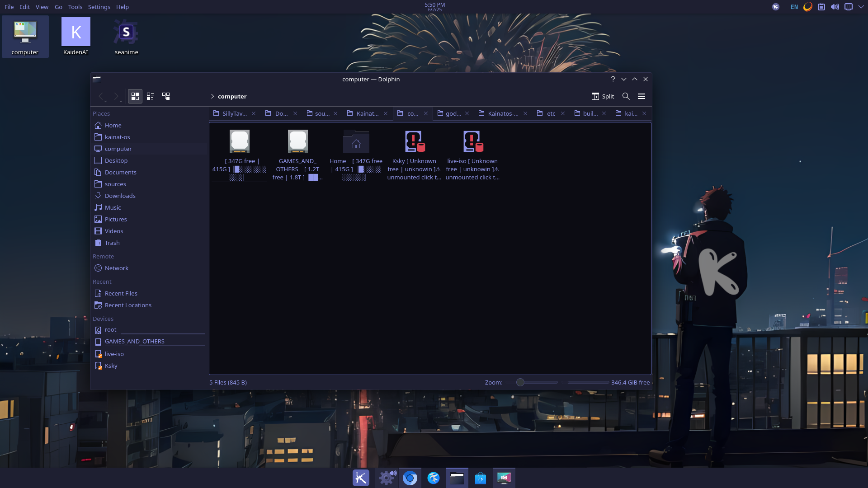Image resolution: width=868 pixels, height=488 pixels.
Task: Open the clipboard tray icon
Action: pyautogui.click(x=821, y=7)
